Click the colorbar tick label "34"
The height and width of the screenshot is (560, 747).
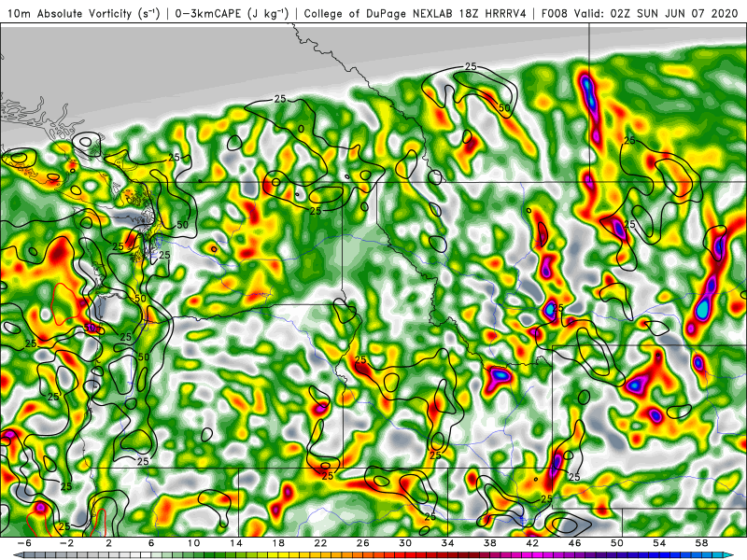(x=447, y=543)
